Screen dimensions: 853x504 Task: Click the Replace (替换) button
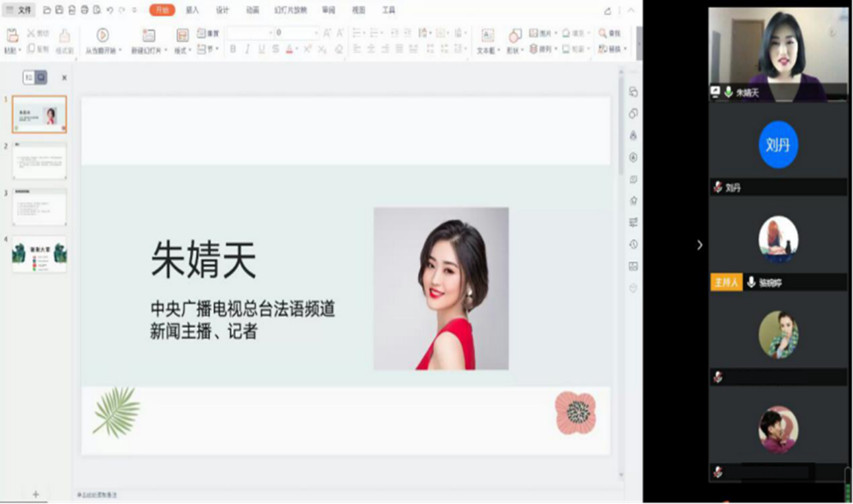coord(611,49)
